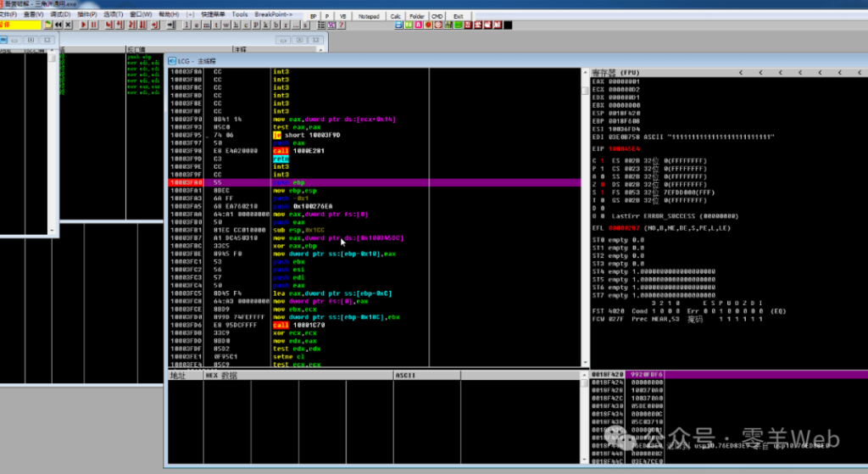Select the 'setne cl' instruction line
The width and height of the screenshot is (868, 474).
pos(374,357)
